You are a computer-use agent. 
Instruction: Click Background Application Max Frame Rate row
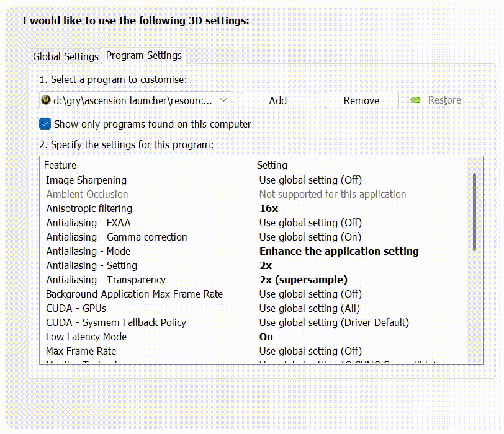click(x=134, y=294)
